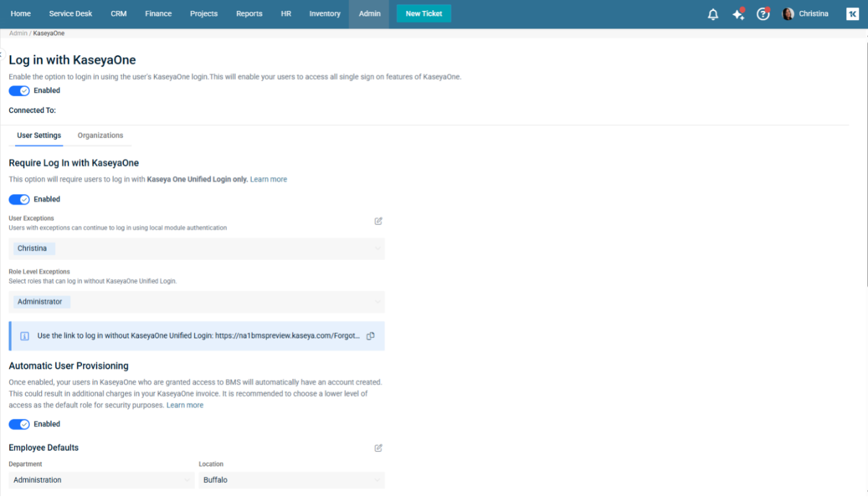Click the Connected To label

click(x=32, y=111)
